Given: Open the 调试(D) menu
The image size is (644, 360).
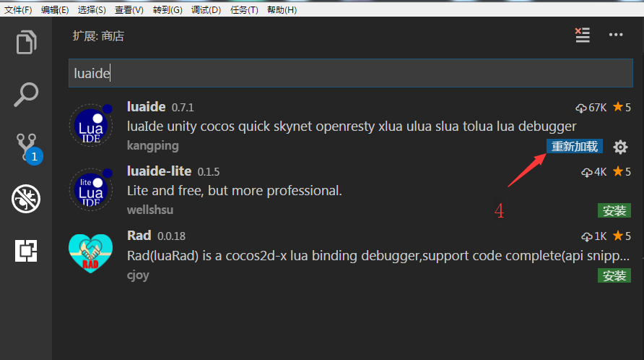Looking at the screenshot, I should pos(206,10).
